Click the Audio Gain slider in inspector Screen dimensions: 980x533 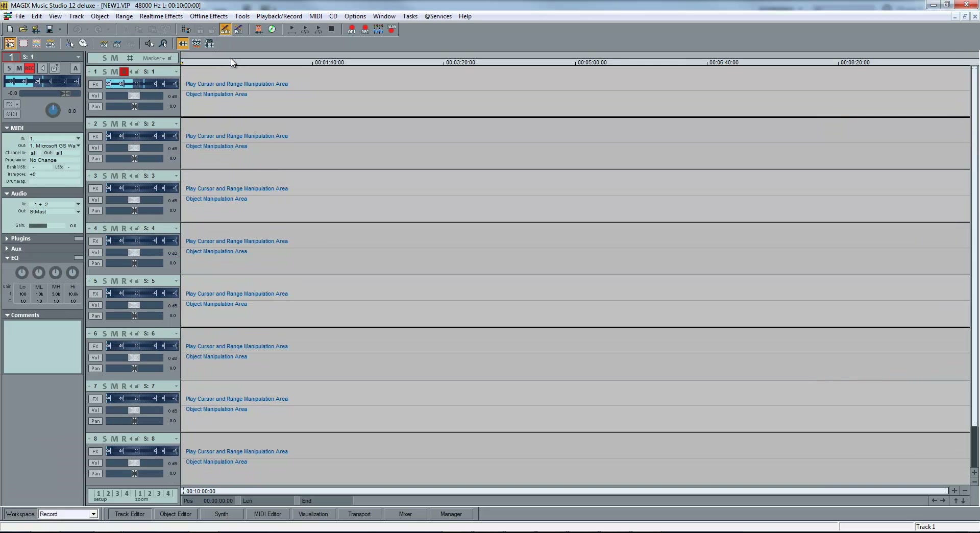[x=46, y=225]
